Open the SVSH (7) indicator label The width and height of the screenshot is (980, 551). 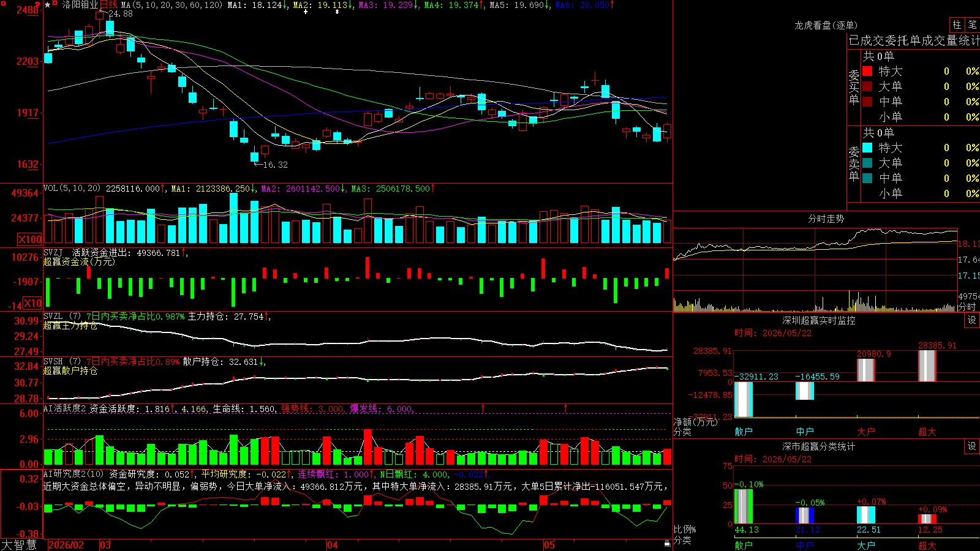[62, 361]
